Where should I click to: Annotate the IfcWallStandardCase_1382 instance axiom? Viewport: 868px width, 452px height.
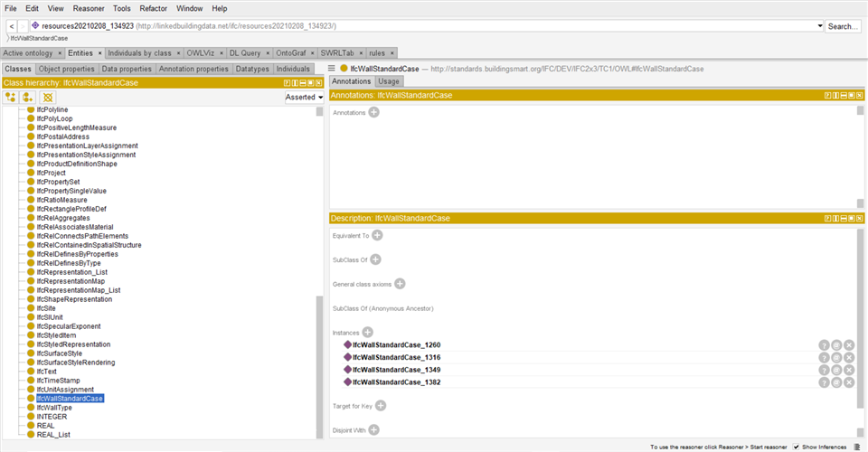click(836, 382)
